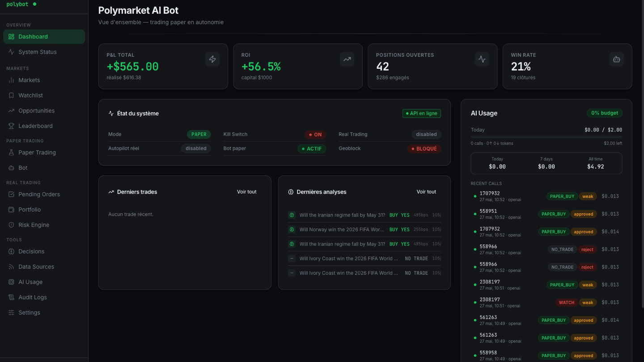Click the Pending Orders checkbox icon

(11, 194)
